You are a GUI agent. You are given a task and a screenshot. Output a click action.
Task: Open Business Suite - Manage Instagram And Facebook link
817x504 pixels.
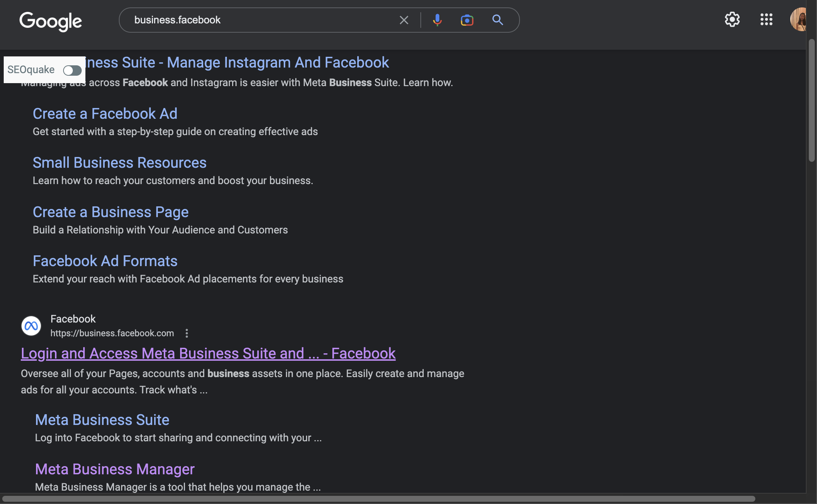click(x=237, y=62)
